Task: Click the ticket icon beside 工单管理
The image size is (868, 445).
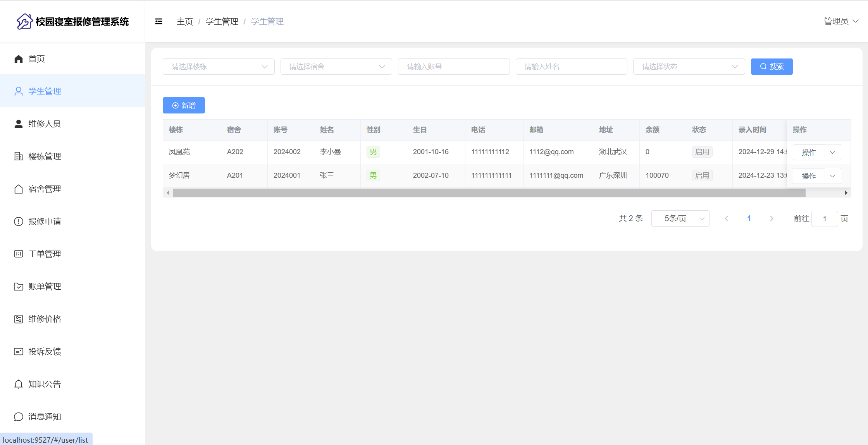Action: point(19,254)
